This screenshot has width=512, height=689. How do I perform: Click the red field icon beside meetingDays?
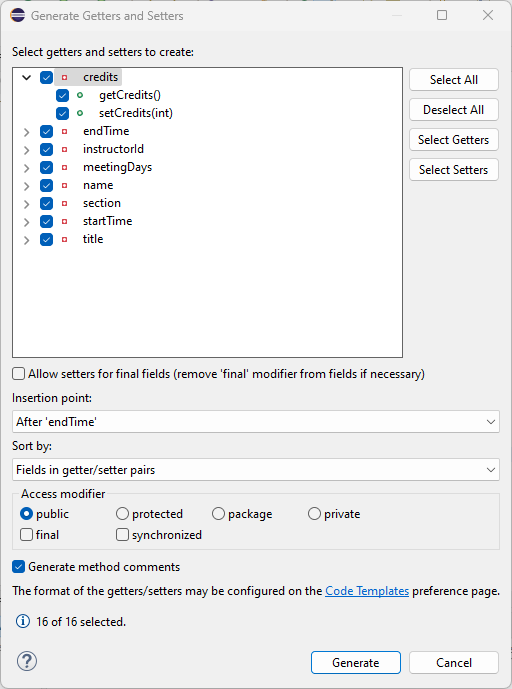tap(65, 167)
